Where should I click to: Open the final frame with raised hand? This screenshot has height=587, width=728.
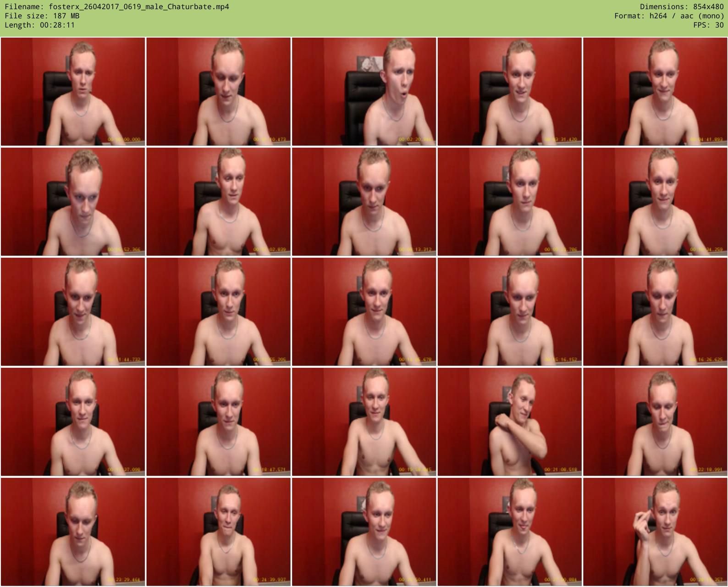coord(655,532)
